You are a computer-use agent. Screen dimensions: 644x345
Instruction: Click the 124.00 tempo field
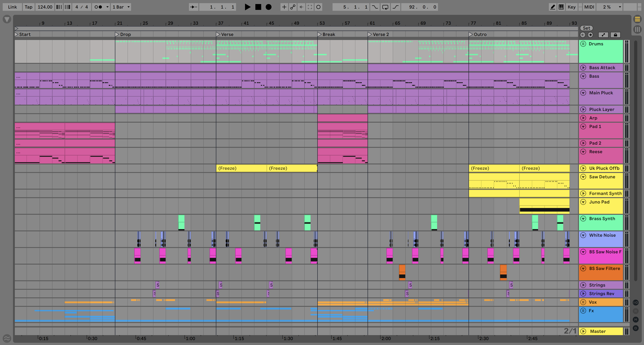(45, 7)
